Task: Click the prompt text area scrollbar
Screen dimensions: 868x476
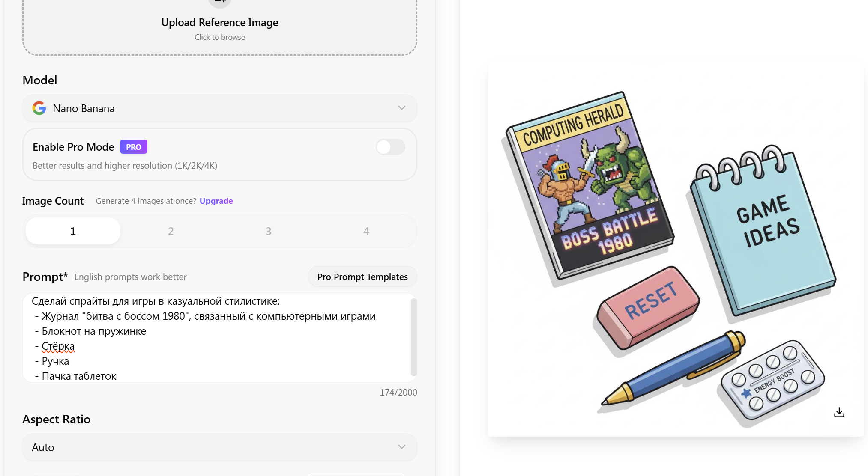Action: click(413, 337)
